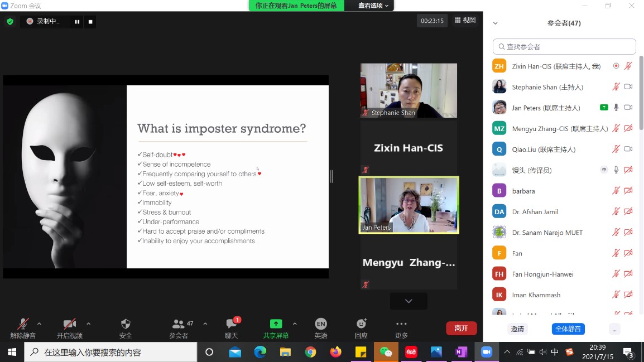Click the green encryption shield icon

(x=9, y=22)
